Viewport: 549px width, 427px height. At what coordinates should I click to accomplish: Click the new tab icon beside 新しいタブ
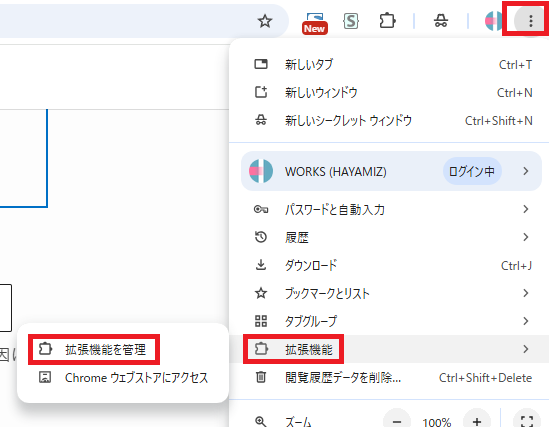click(x=261, y=64)
